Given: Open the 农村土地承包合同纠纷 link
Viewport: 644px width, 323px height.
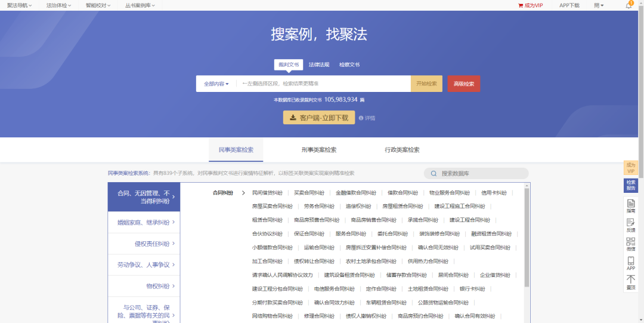Looking at the screenshot, I should pos(371,262).
